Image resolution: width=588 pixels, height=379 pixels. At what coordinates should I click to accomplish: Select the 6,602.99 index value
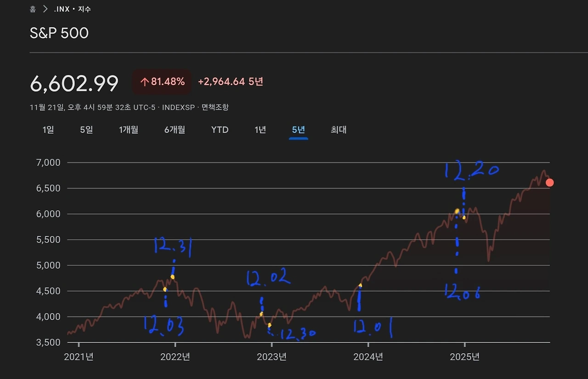[x=74, y=83]
